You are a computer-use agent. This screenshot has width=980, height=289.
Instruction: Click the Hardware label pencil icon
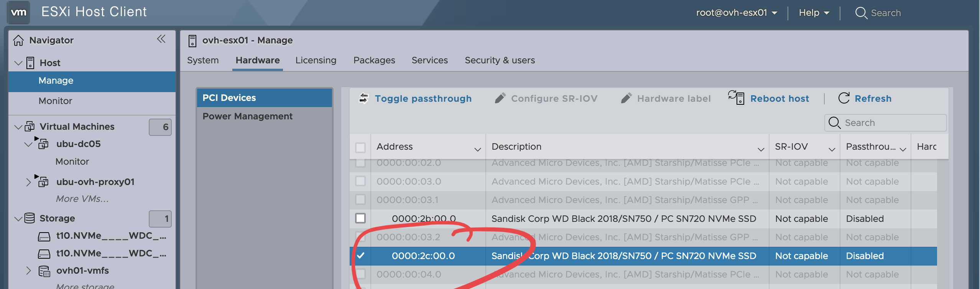[x=626, y=98]
